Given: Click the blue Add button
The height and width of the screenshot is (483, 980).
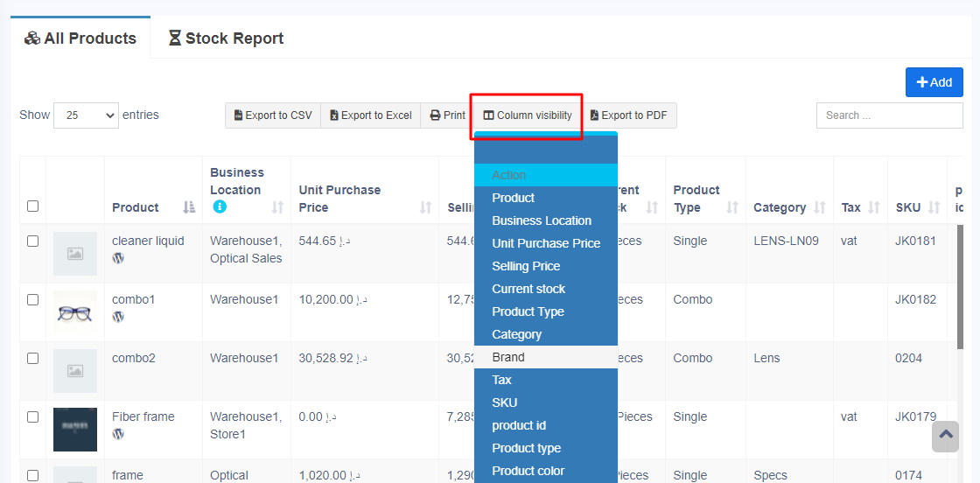Looking at the screenshot, I should (x=934, y=82).
